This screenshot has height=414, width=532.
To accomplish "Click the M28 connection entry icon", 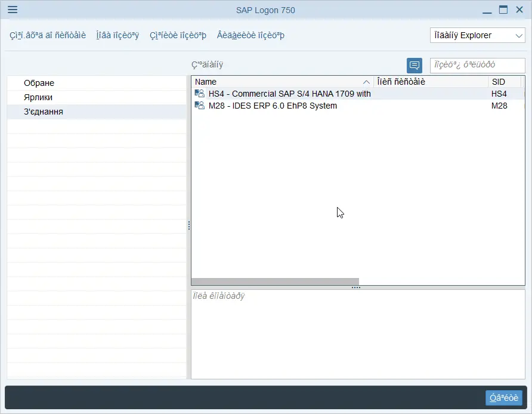I will pos(199,106).
